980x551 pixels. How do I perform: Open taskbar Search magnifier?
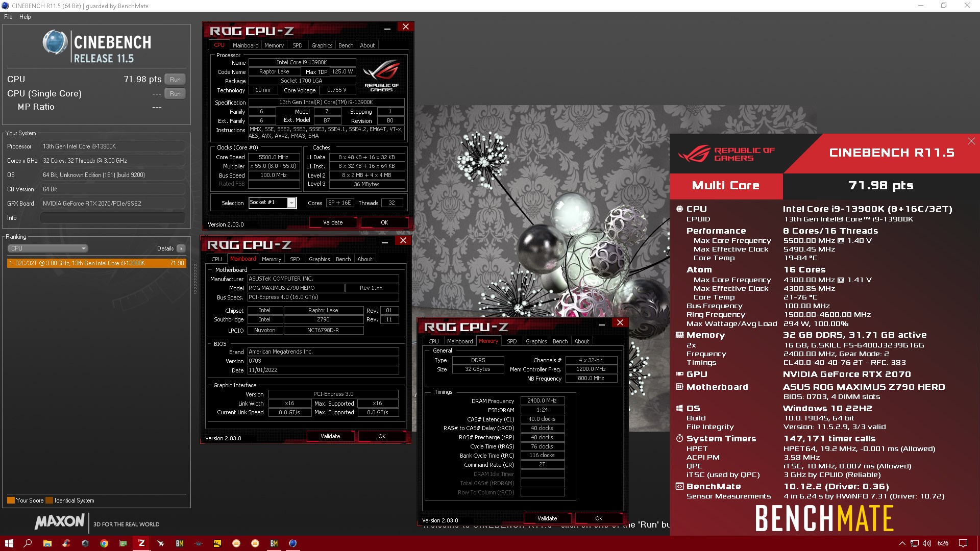click(x=28, y=543)
